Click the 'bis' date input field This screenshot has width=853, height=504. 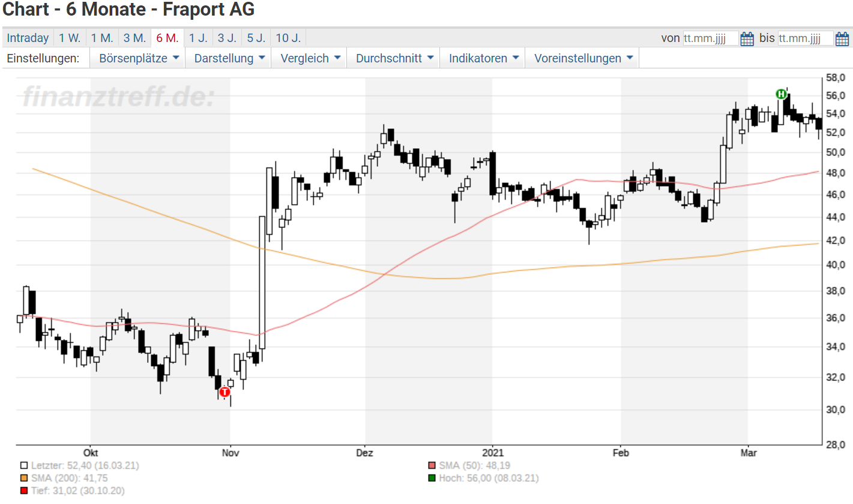pos(806,38)
